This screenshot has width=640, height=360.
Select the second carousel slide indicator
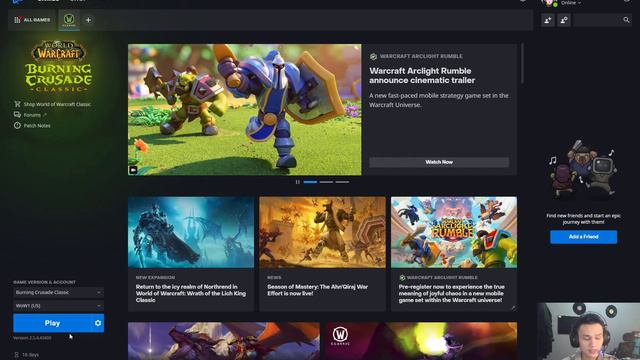[x=326, y=182]
